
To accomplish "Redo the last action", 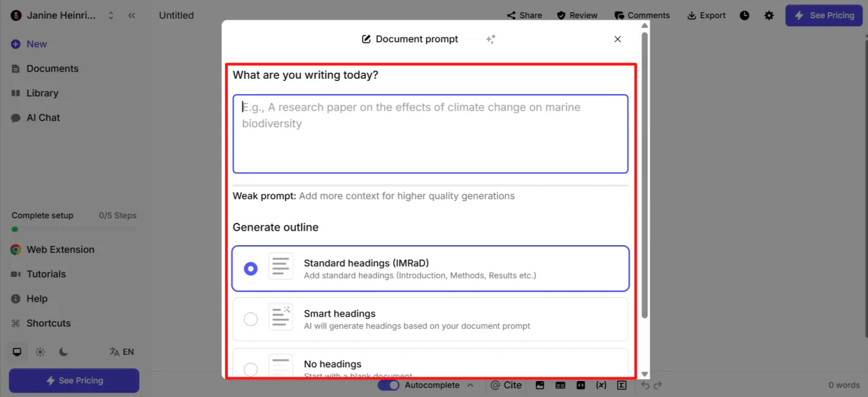I will (x=657, y=385).
